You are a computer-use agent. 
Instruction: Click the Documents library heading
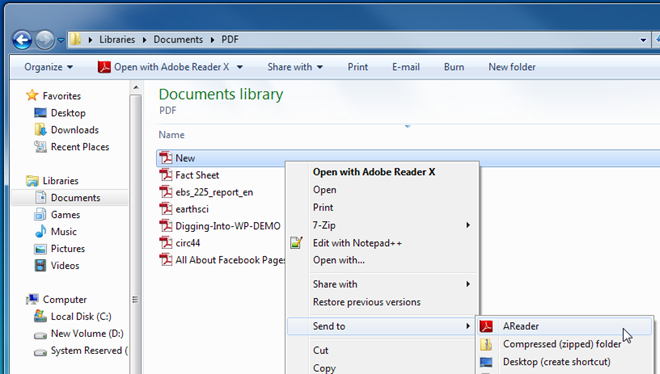(x=221, y=94)
